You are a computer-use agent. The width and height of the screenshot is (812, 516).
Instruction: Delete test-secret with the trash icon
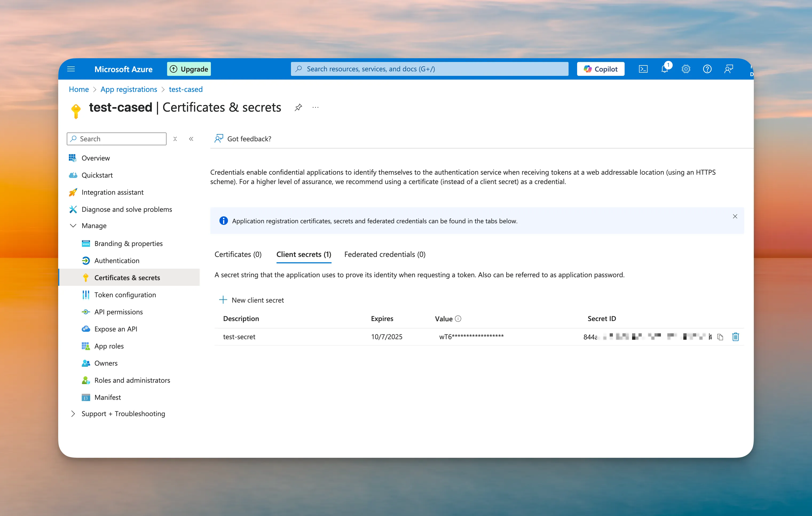coord(735,337)
